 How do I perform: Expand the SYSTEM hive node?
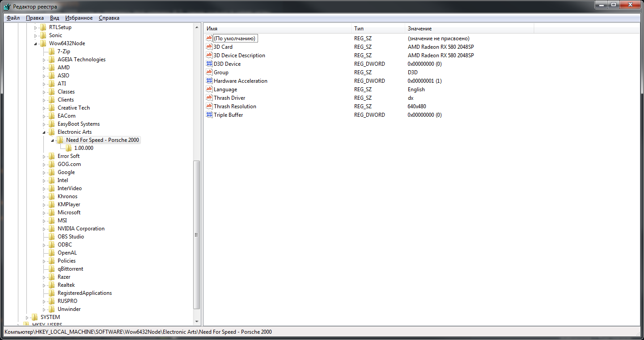pyautogui.click(x=27, y=317)
